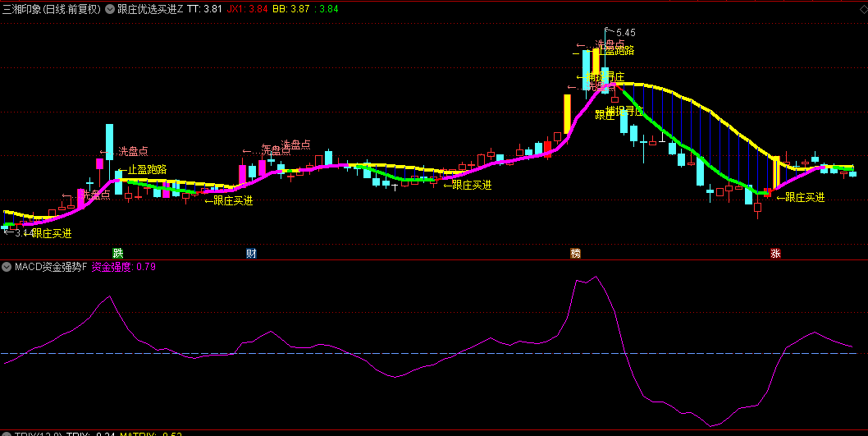Select the 三湘印象(日线.前复权) title text
868x436 pixels.
click(52, 9)
